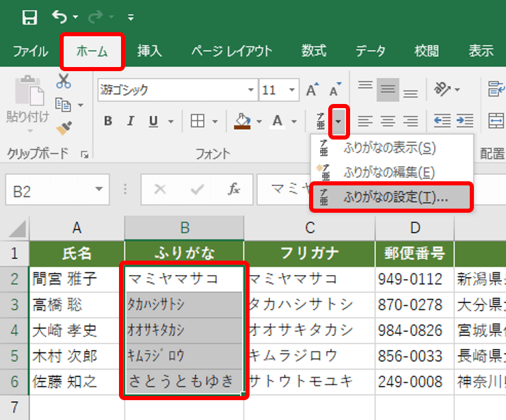The height and width of the screenshot is (420, 506).
Task: Choose ふりがなの編集(E) menu item
Action: point(392,172)
